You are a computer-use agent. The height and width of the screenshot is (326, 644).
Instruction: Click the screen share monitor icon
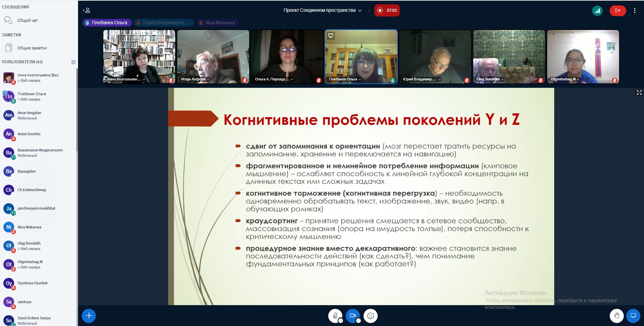[x=633, y=316]
